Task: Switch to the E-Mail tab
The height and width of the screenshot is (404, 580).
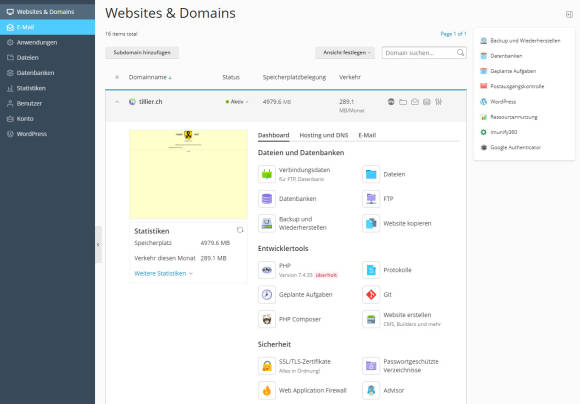Action: [x=367, y=135]
